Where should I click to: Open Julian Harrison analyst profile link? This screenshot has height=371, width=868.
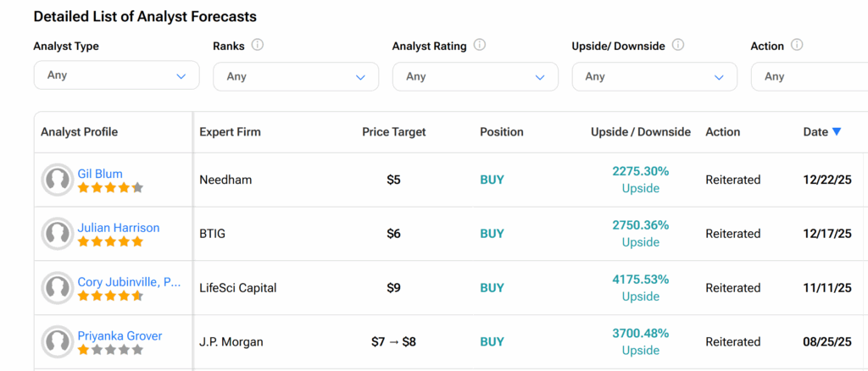pyautogui.click(x=118, y=228)
